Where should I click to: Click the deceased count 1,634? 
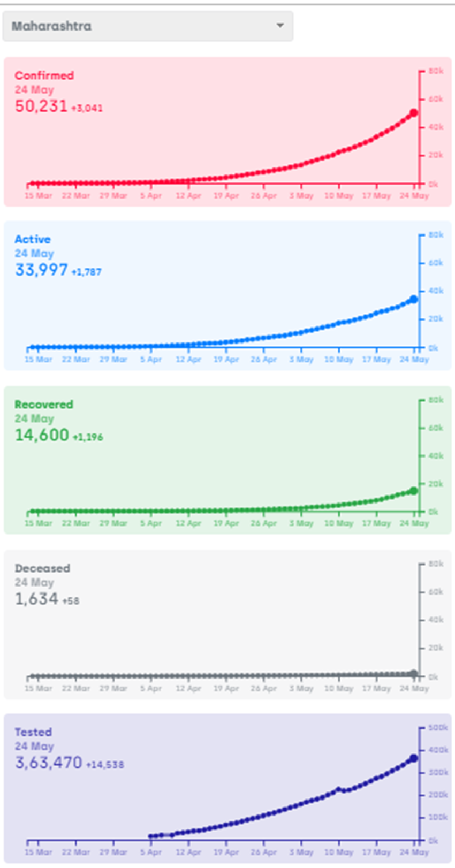click(36, 599)
